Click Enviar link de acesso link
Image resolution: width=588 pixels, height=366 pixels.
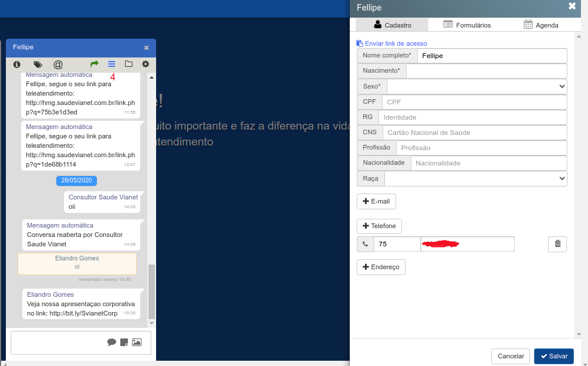coord(391,43)
